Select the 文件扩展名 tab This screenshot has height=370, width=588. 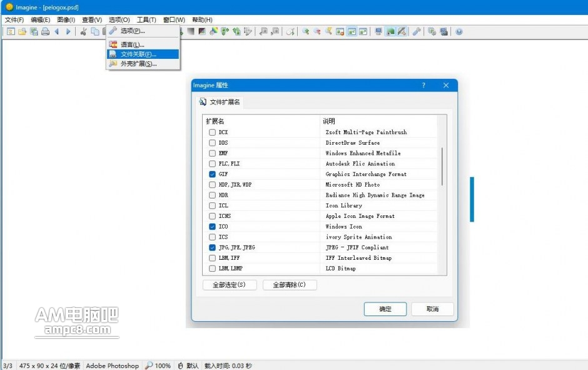tap(220, 102)
